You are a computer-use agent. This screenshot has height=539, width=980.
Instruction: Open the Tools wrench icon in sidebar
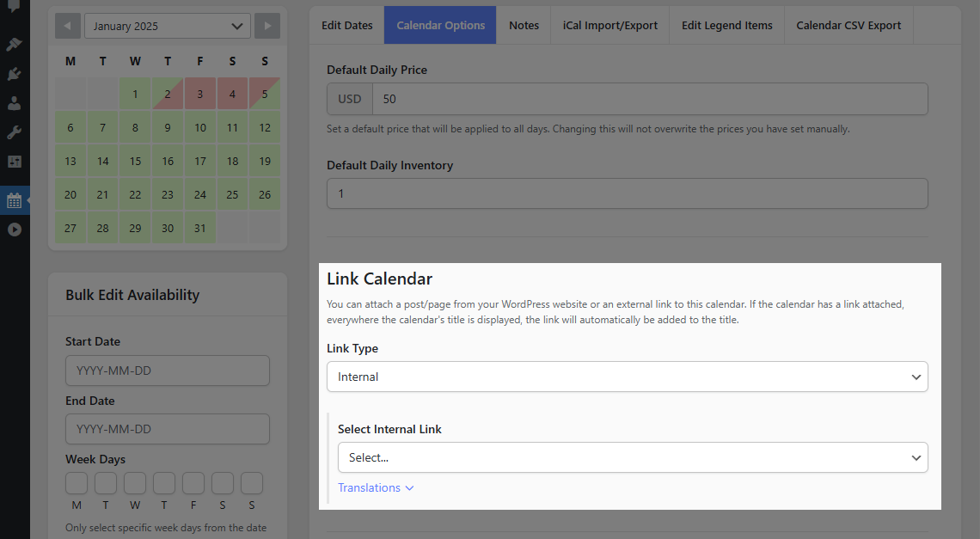click(x=14, y=132)
